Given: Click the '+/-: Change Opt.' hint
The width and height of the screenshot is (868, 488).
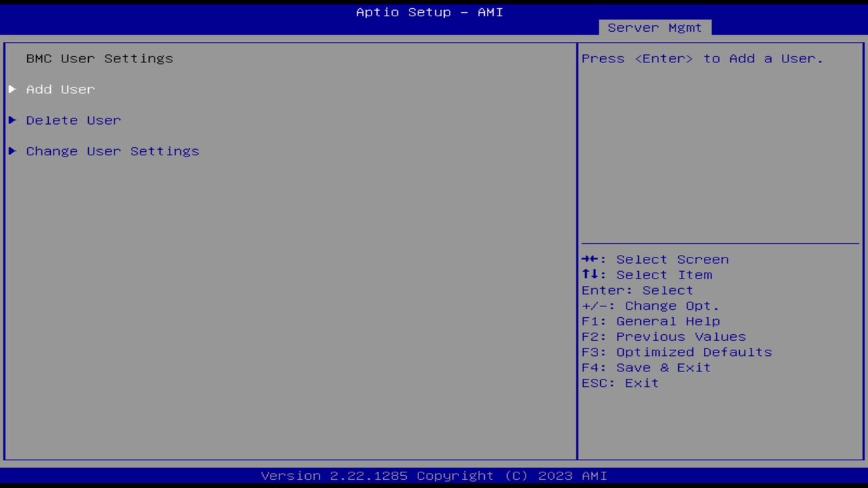Looking at the screenshot, I should [650, 306].
